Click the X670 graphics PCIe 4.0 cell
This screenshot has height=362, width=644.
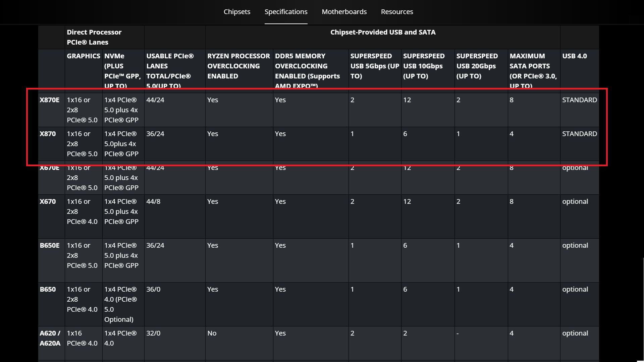(82, 212)
